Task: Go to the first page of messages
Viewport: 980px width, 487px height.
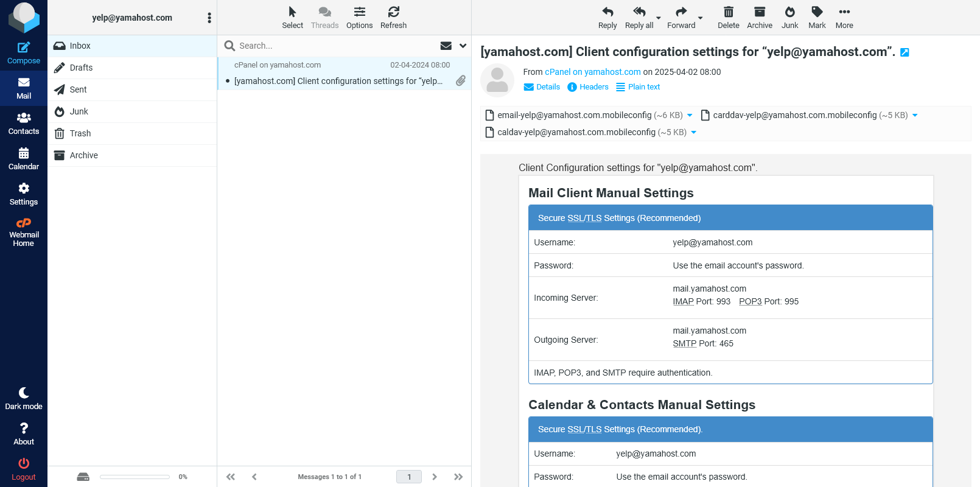Action: point(231,477)
